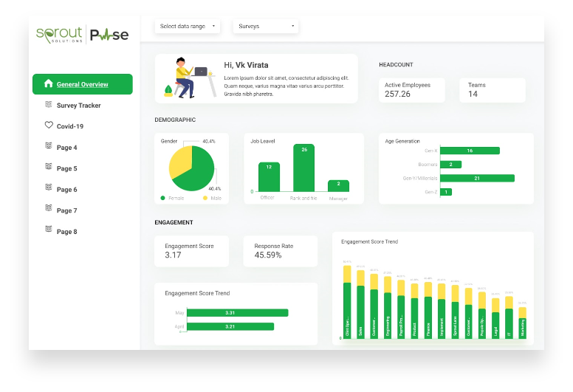Click the icon beside Page 7

coord(49,210)
